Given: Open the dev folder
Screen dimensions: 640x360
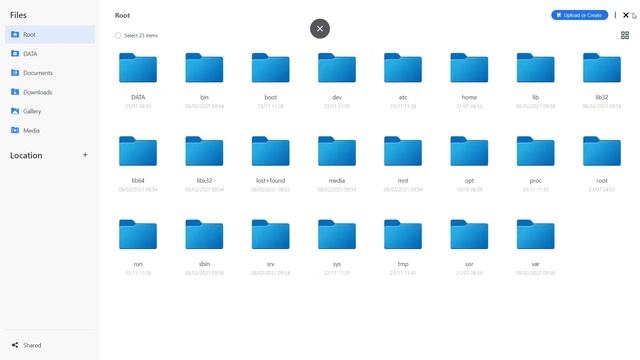Looking at the screenshot, I should click(x=337, y=68).
